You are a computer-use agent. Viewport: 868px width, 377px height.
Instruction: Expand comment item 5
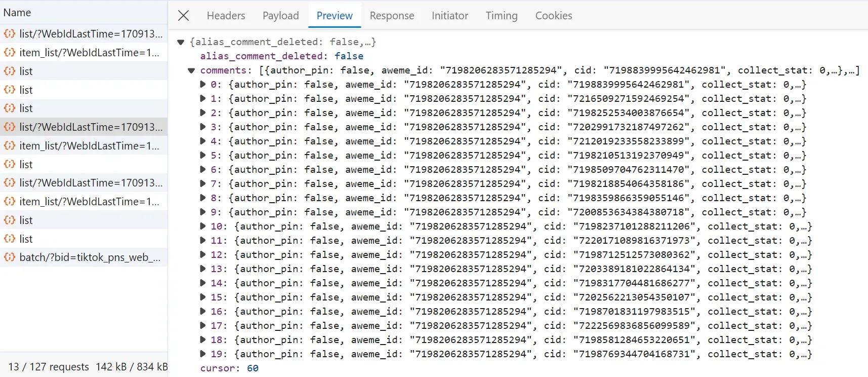(203, 155)
